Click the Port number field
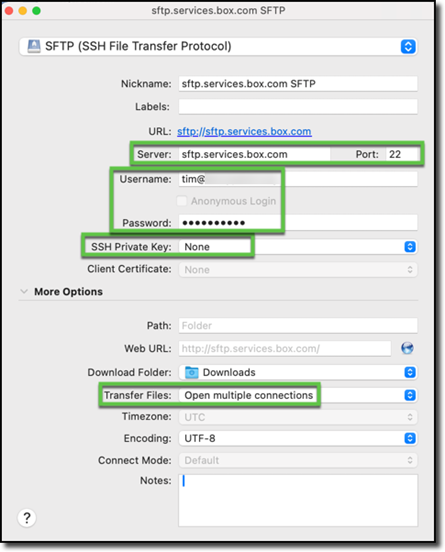The image size is (445, 552). point(402,154)
